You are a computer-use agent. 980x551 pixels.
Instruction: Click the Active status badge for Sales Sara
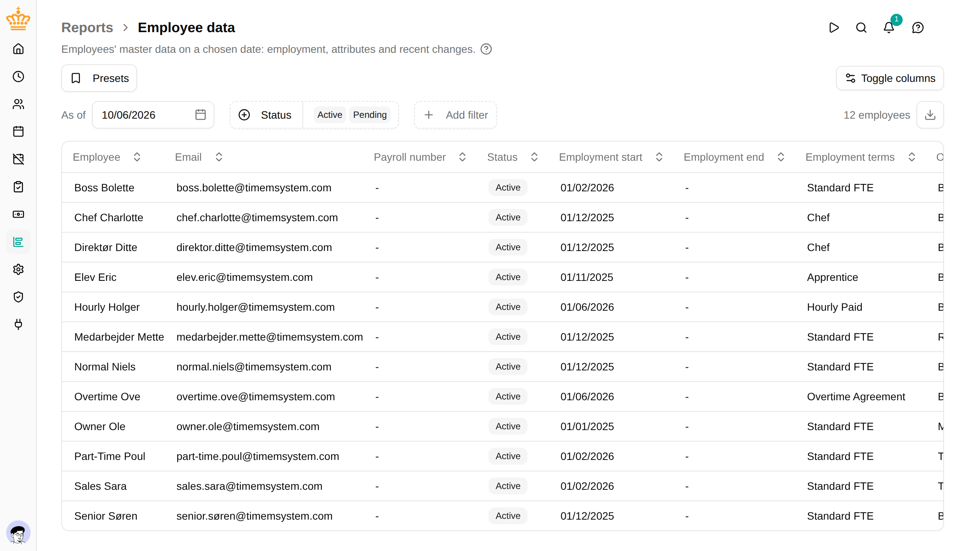pyautogui.click(x=508, y=486)
